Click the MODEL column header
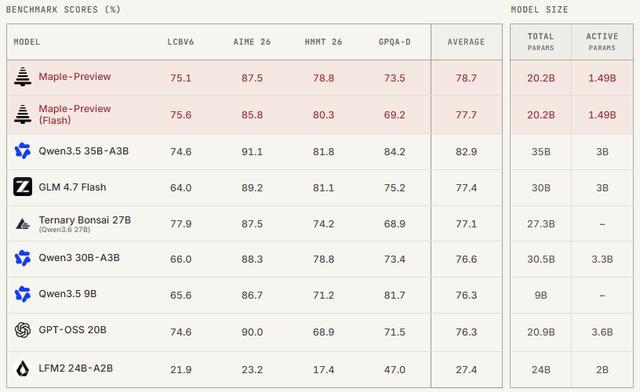The image size is (640, 392). coord(27,42)
